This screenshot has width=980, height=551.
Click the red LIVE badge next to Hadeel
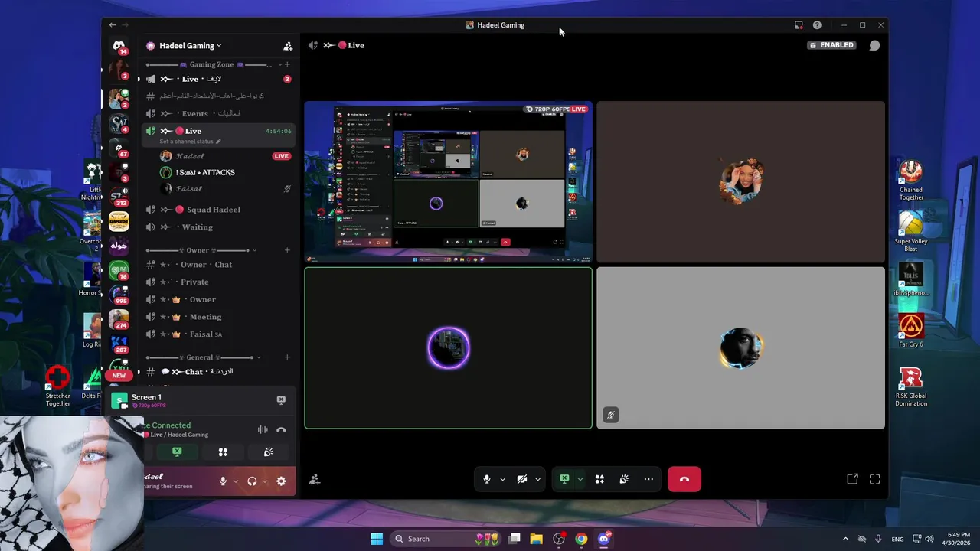click(282, 156)
